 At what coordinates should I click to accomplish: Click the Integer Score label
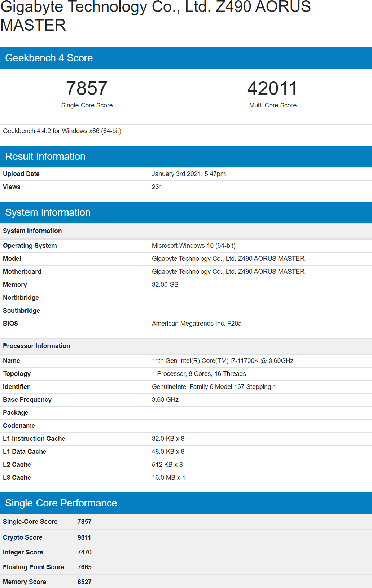tap(23, 552)
